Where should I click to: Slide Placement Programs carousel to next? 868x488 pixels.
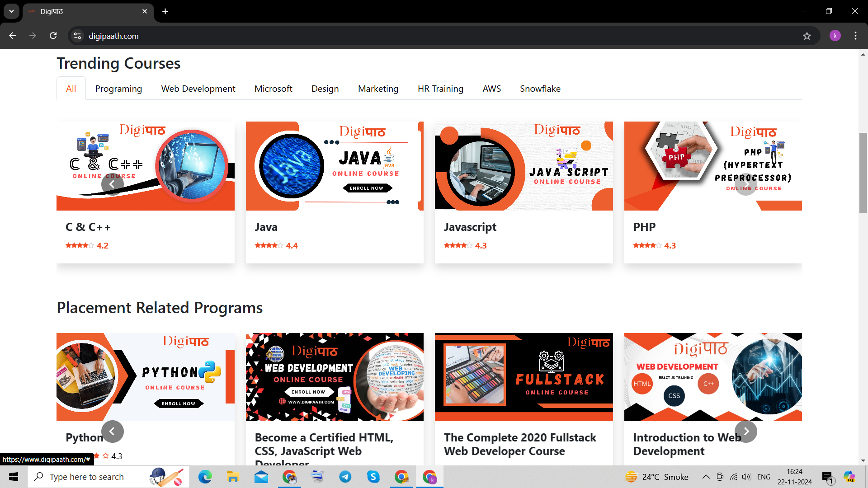745,432
